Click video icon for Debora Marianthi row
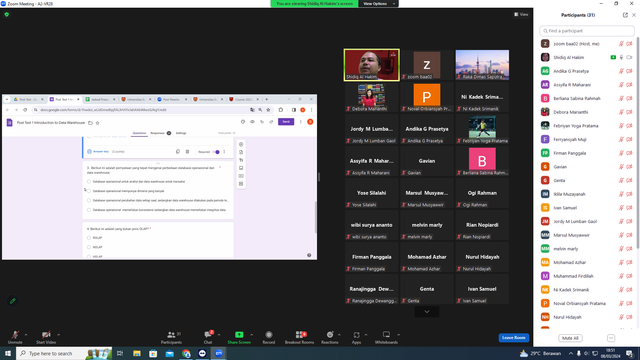This screenshot has width=640, height=360. [x=629, y=112]
